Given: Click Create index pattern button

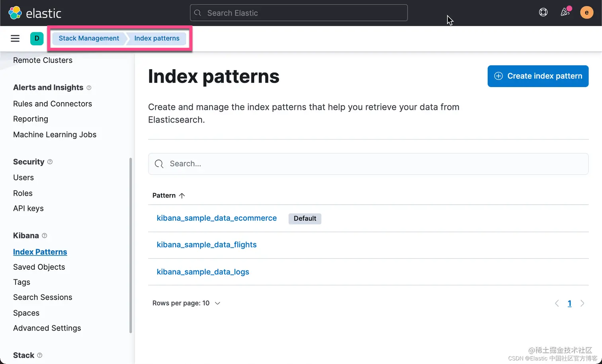Looking at the screenshot, I should pos(538,76).
